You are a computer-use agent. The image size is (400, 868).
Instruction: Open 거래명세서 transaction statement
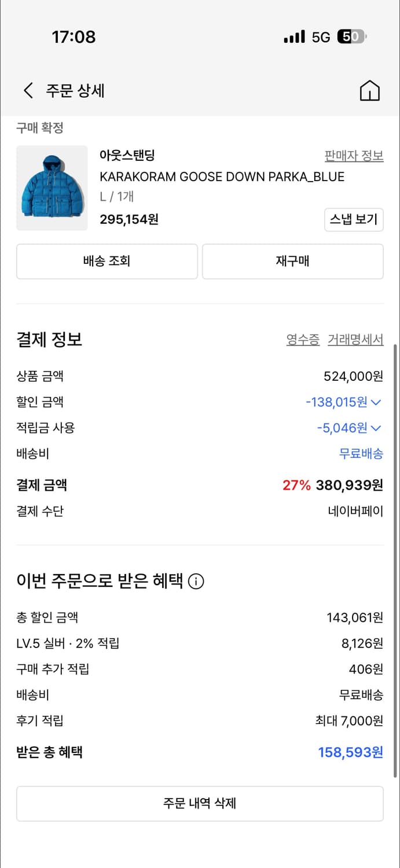(x=355, y=340)
